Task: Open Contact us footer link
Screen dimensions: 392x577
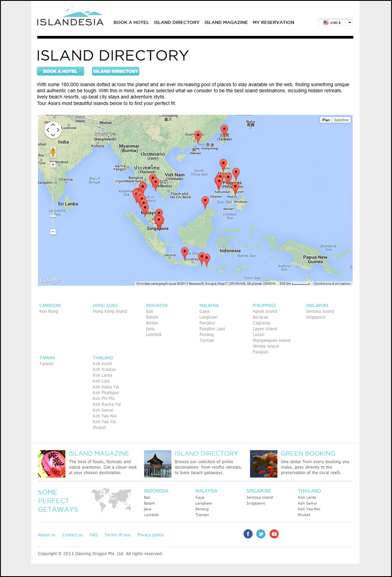Action: pyautogui.click(x=72, y=535)
